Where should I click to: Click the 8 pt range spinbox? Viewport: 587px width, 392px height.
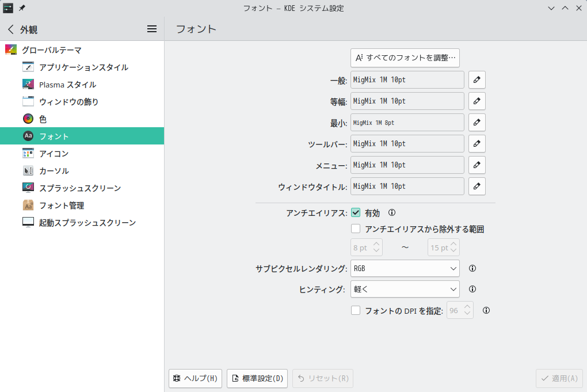(367, 248)
